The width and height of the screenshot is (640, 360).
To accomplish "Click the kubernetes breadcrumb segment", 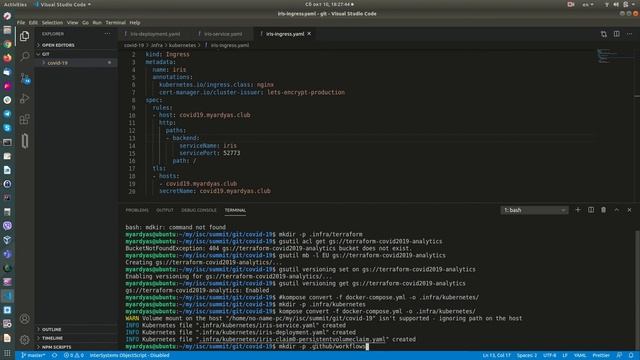I will 182,45.
